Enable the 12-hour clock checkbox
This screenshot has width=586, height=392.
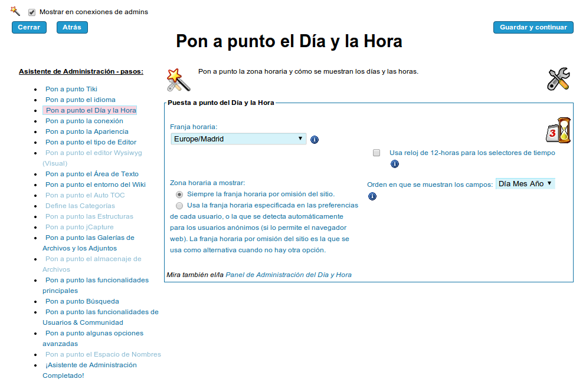click(377, 153)
